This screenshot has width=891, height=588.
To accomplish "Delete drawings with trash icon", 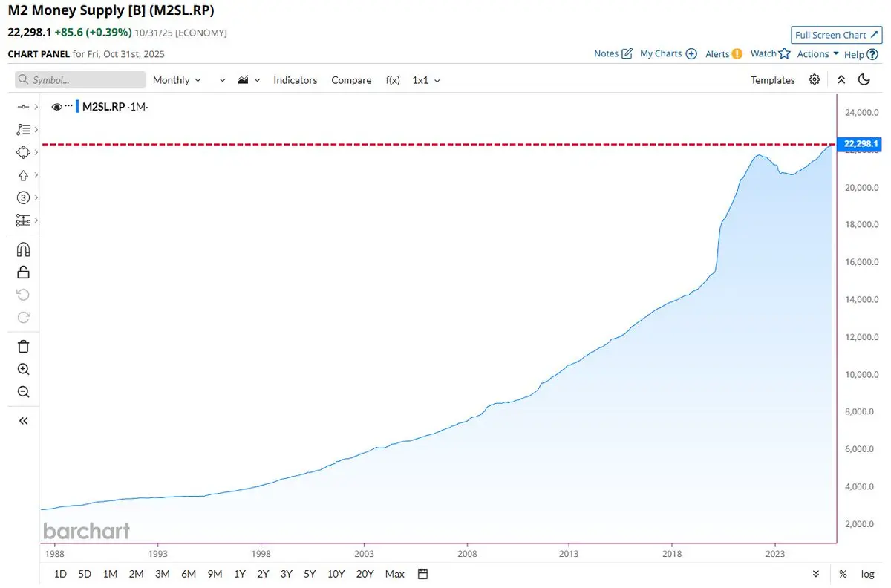I will point(23,346).
